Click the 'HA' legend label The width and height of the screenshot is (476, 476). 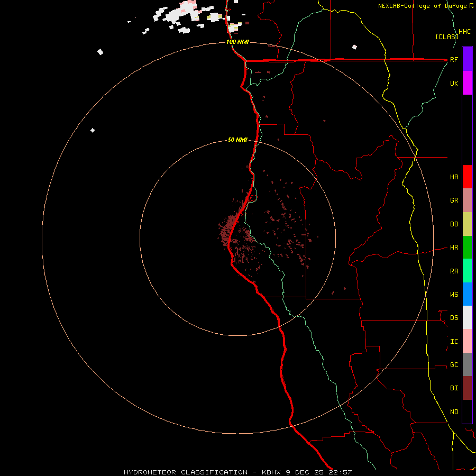pos(454,177)
